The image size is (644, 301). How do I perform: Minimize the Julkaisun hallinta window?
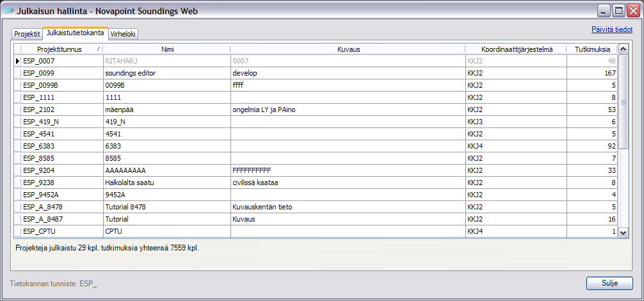pos(604,12)
